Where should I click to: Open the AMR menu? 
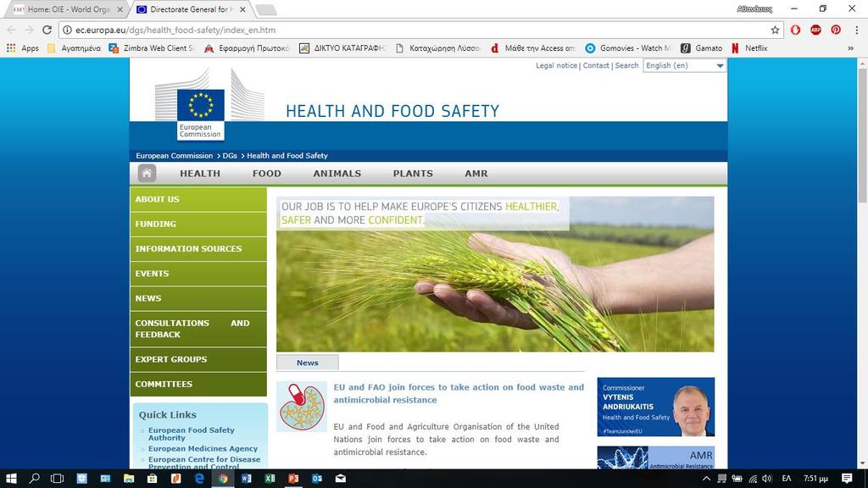(x=476, y=173)
